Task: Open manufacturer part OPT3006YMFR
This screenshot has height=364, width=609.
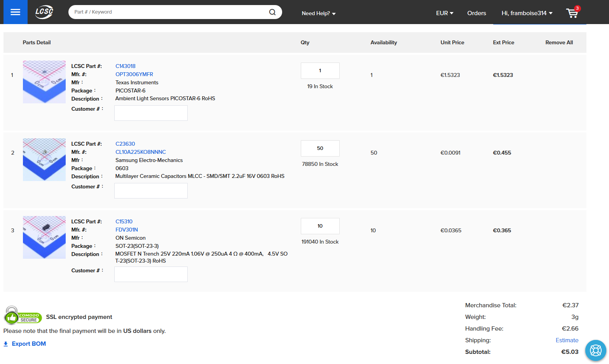Action: [134, 74]
